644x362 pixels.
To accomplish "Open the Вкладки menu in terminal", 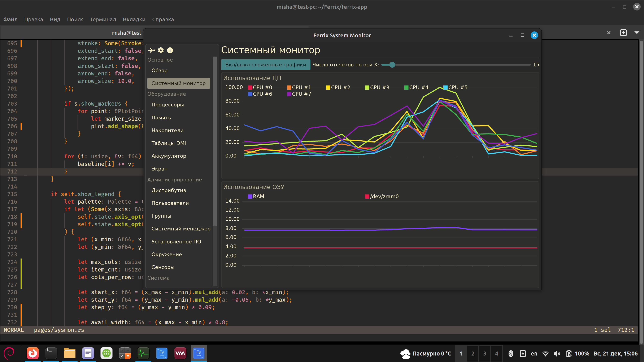I will click(x=134, y=19).
